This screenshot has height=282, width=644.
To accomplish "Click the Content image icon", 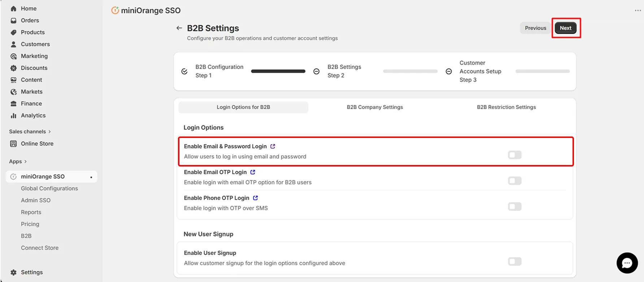I will pyautogui.click(x=13, y=80).
